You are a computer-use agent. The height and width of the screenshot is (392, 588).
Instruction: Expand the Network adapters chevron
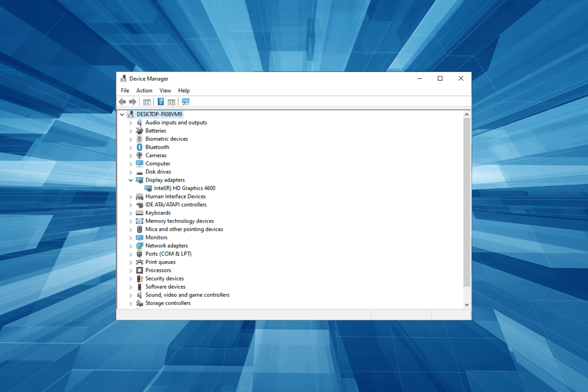(131, 246)
